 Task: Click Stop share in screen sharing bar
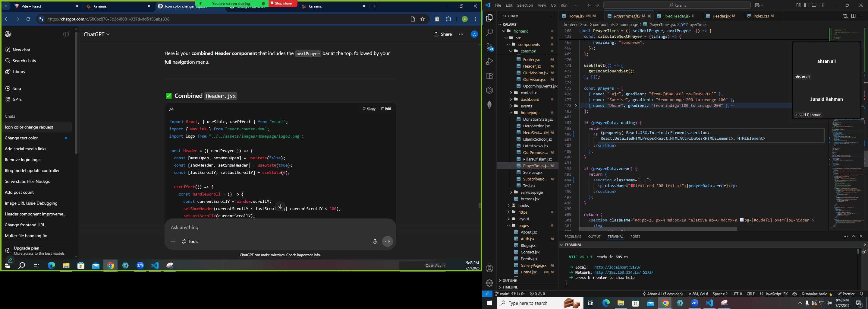pyautogui.click(x=283, y=3)
